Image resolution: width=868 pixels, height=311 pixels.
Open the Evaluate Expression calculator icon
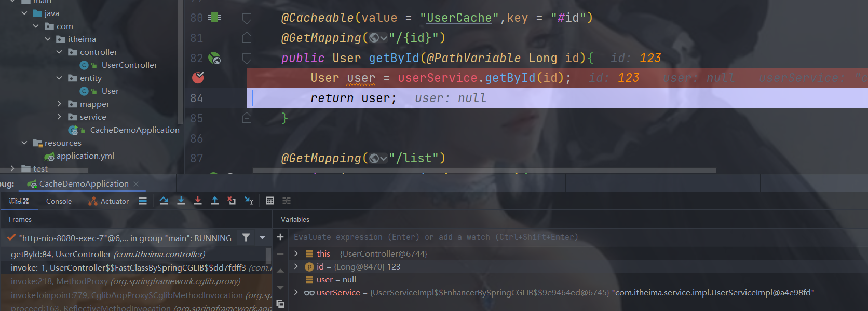pos(270,201)
